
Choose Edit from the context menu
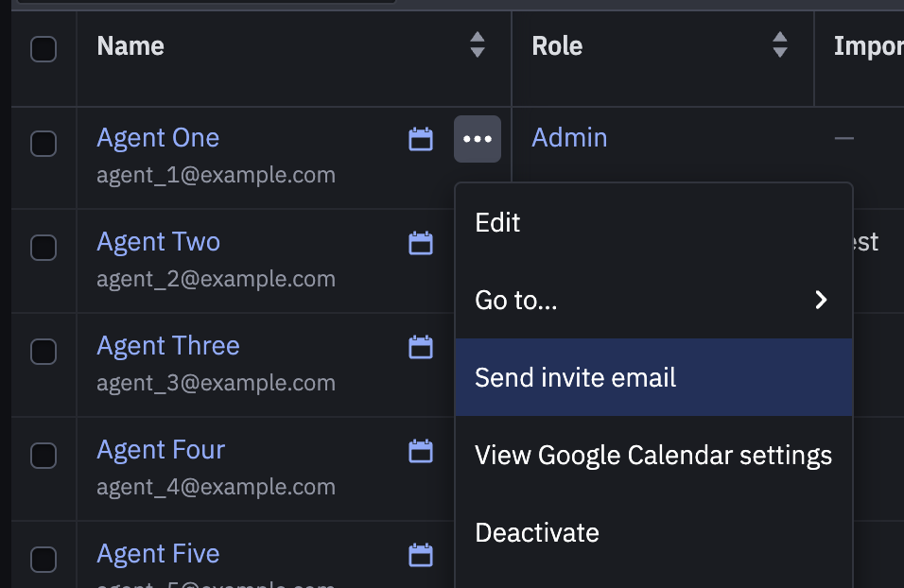click(653, 222)
